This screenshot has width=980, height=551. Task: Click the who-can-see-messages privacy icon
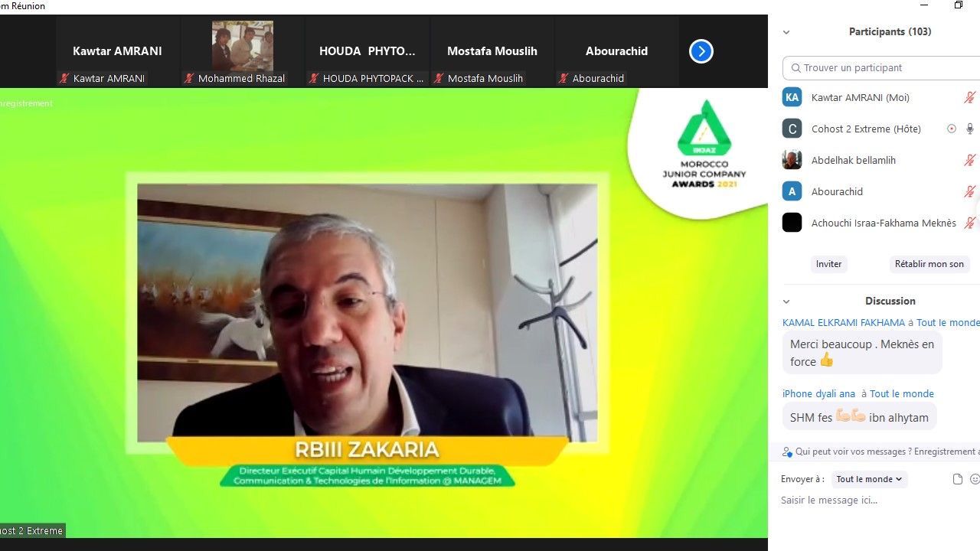787,452
